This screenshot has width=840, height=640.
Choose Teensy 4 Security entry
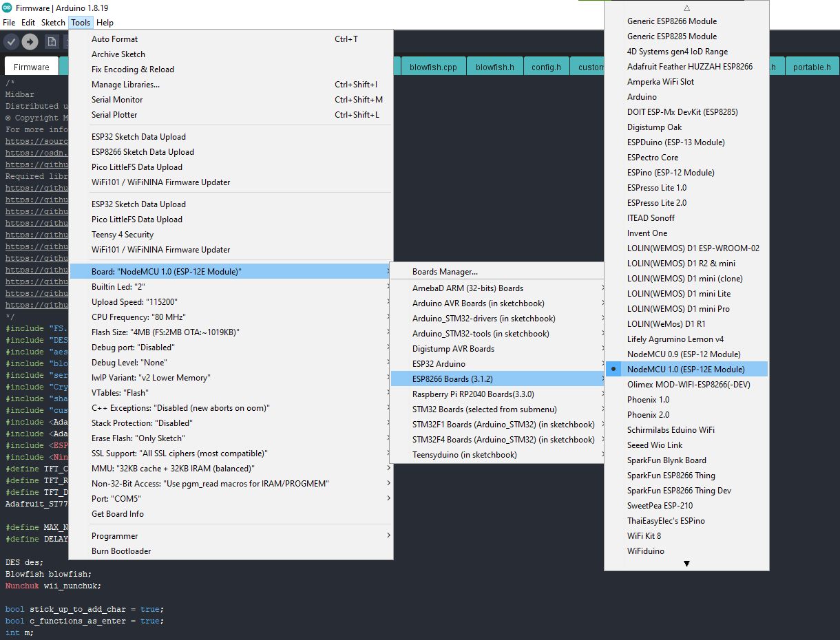pos(231,235)
